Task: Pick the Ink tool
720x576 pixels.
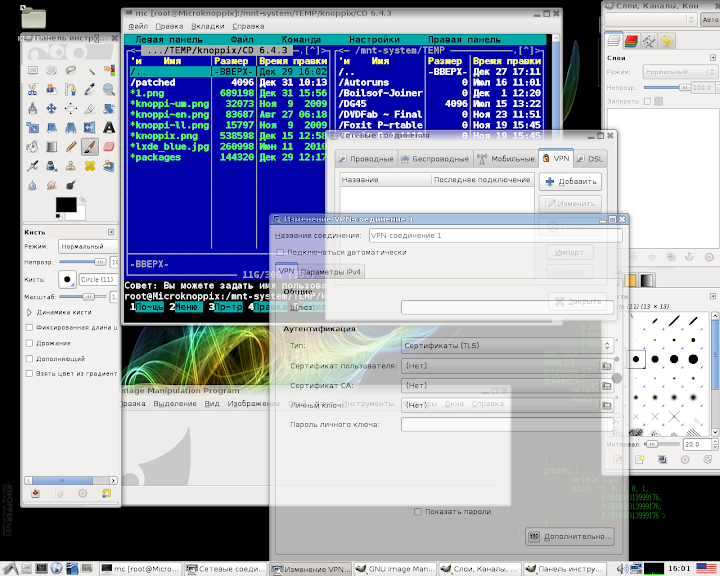Action: point(51,166)
